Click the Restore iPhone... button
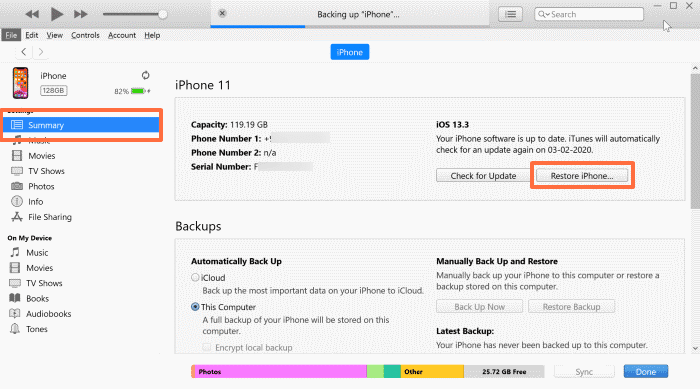This screenshot has width=700, height=389. (x=582, y=176)
